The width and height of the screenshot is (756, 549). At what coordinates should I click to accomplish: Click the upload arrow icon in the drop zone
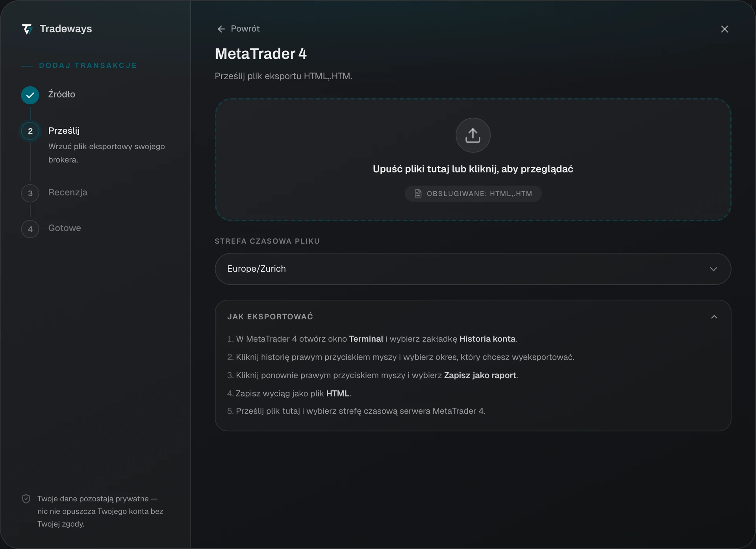tap(473, 135)
